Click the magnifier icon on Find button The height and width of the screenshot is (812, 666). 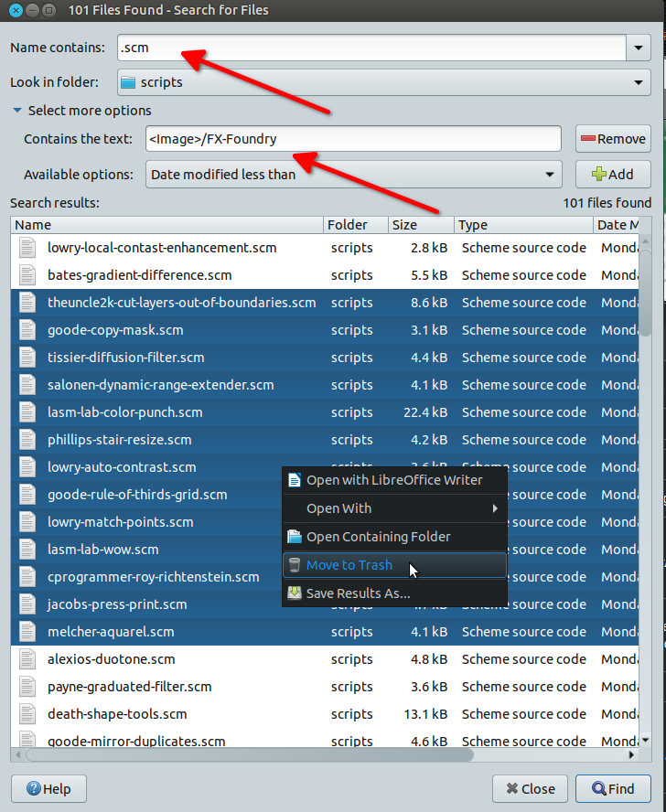[598, 789]
